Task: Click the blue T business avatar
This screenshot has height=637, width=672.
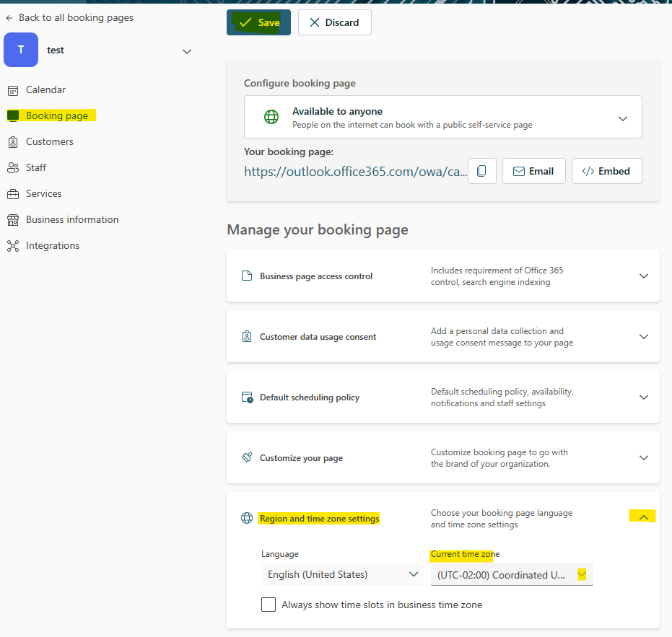Action: point(21,50)
